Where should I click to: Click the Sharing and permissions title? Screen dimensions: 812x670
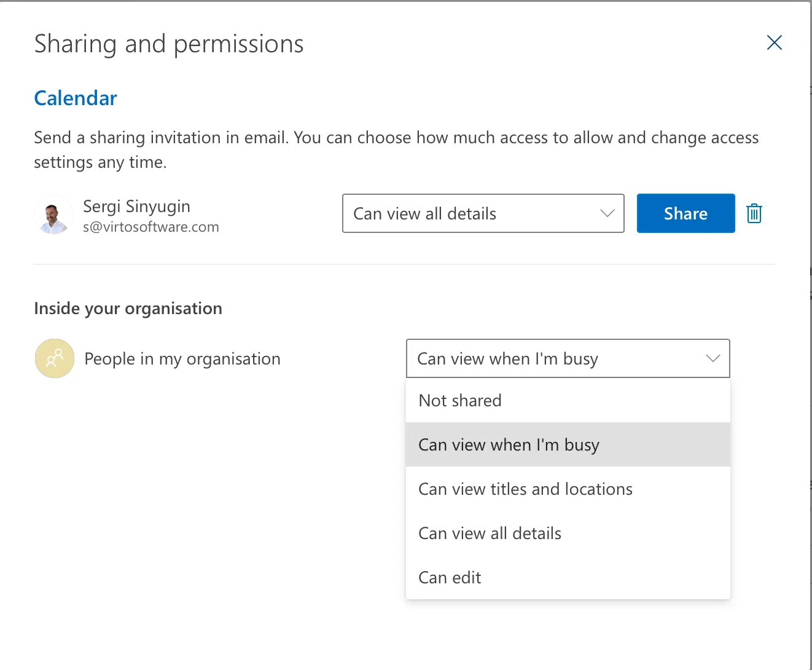point(169,44)
